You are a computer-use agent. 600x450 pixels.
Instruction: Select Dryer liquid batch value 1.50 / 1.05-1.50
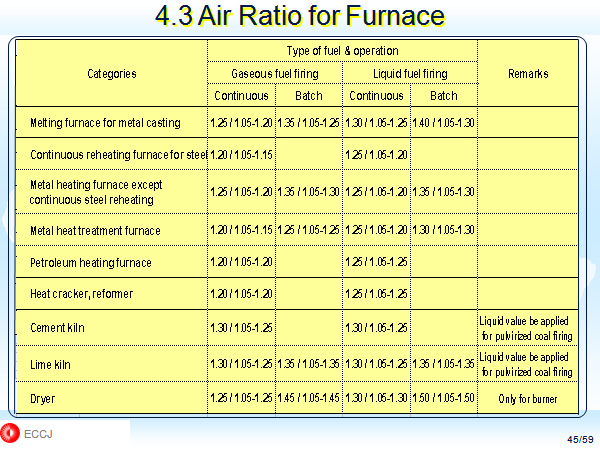click(x=443, y=398)
